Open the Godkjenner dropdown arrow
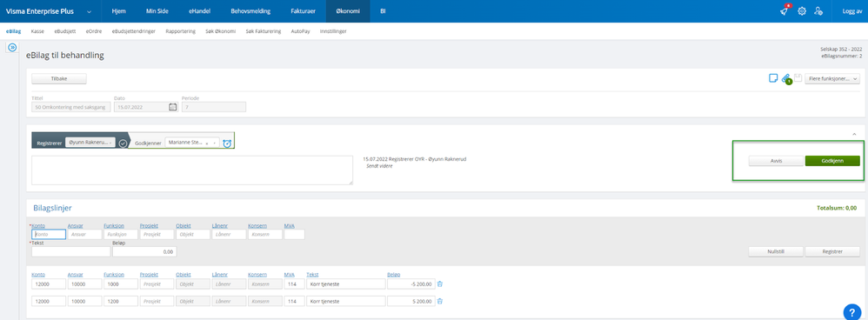 (x=215, y=143)
